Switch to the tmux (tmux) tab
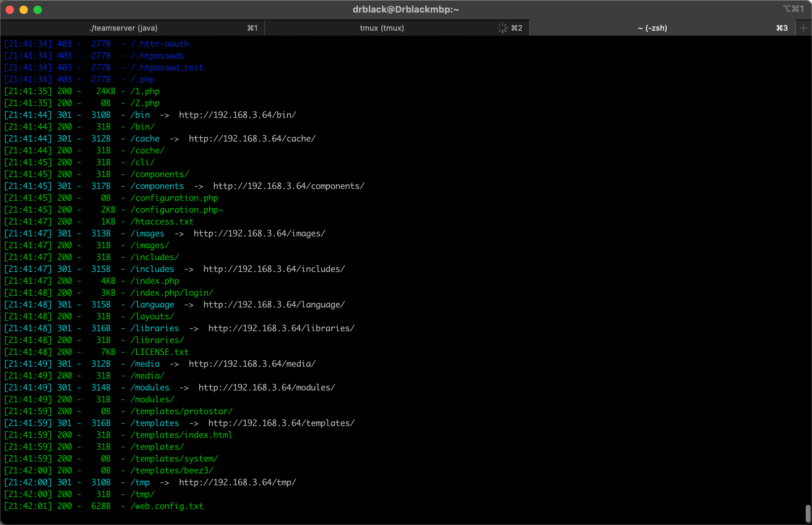812x525 pixels. (x=397, y=28)
